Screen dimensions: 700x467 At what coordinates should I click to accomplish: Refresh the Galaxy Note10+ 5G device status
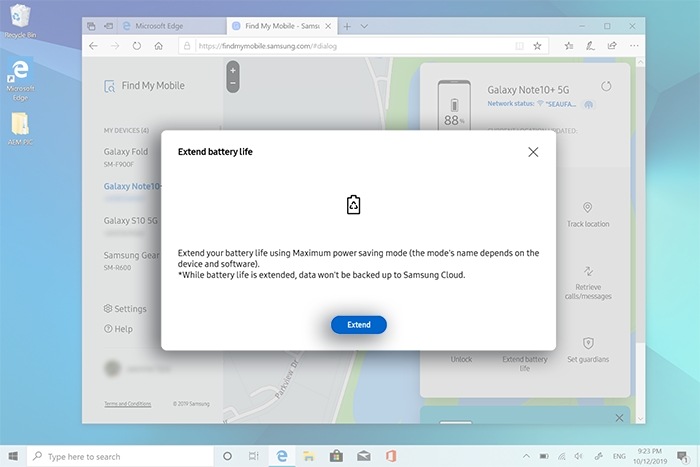[x=606, y=86]
